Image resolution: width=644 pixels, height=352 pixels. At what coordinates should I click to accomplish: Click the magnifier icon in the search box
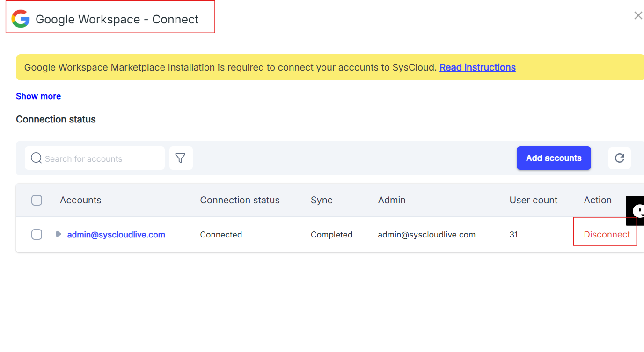[37, 158]
